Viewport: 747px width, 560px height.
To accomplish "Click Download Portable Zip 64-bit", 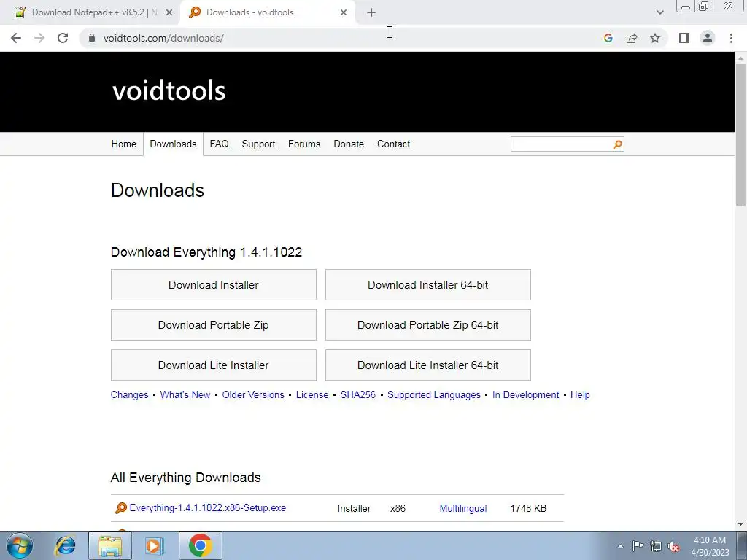I will pyautogui.click(x=427, y=324).
